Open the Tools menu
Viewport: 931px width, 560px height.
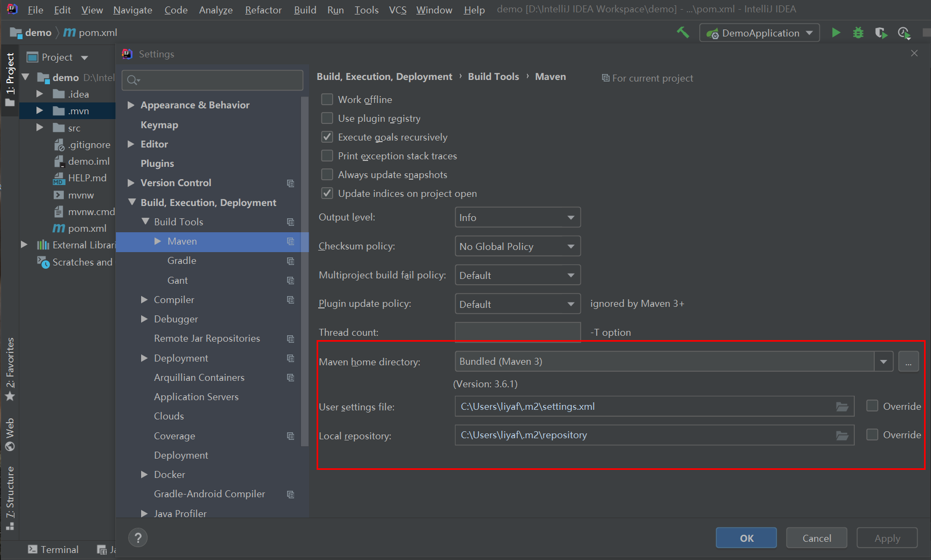coord(366,10)
